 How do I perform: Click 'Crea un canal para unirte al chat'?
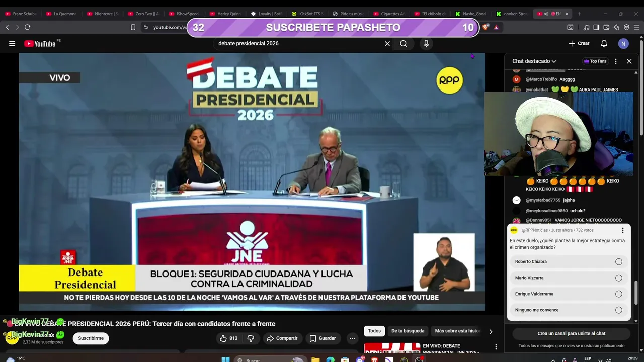pos(571,333)
